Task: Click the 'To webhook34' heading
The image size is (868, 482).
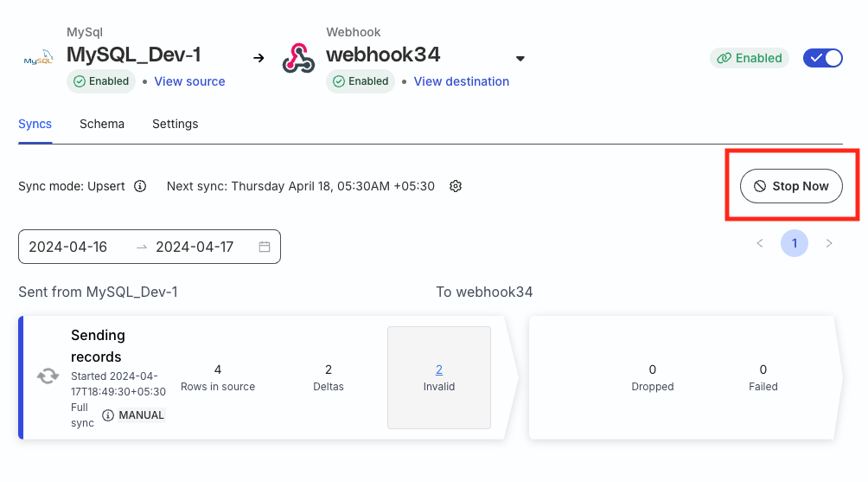Action: pos(484,292)
